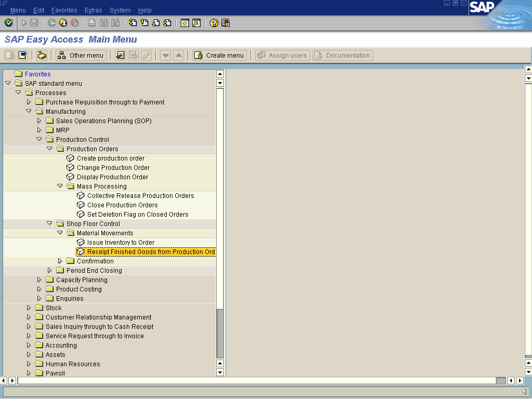Collapse the Production Control folder
This screenshot has height=399, width=532.
coord(39,139)
